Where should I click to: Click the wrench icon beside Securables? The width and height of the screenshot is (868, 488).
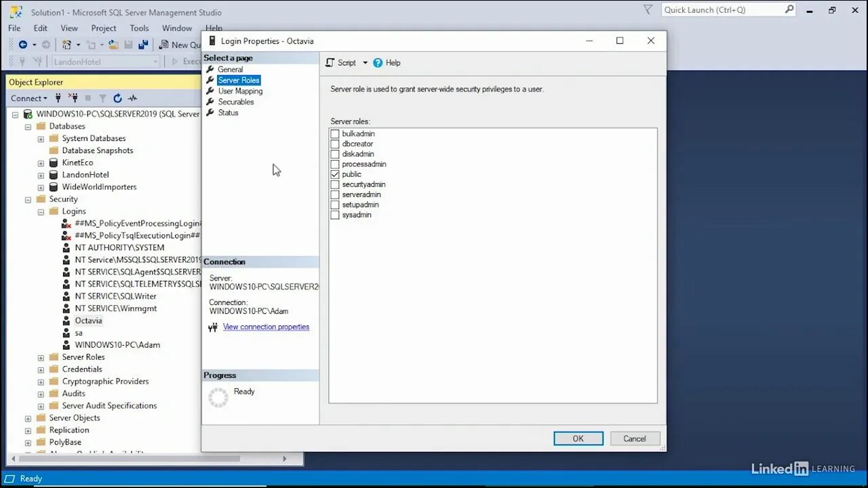click(210, 102)
